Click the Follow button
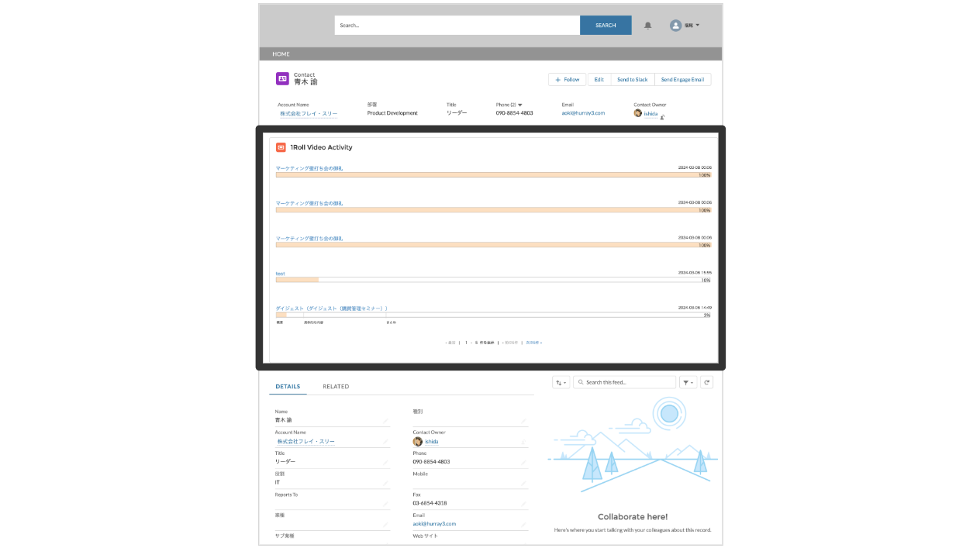Viewport: 980px width, 548px height. click(567, 80)
